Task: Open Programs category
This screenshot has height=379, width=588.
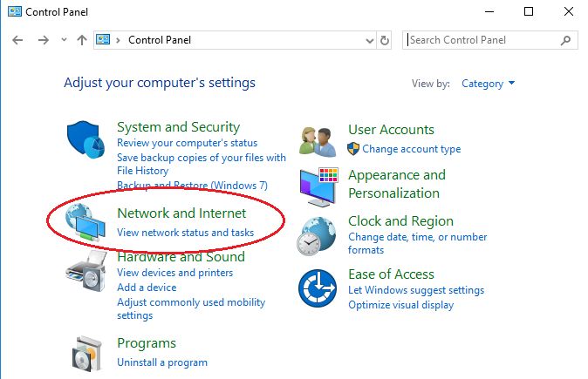Action: 147,343
